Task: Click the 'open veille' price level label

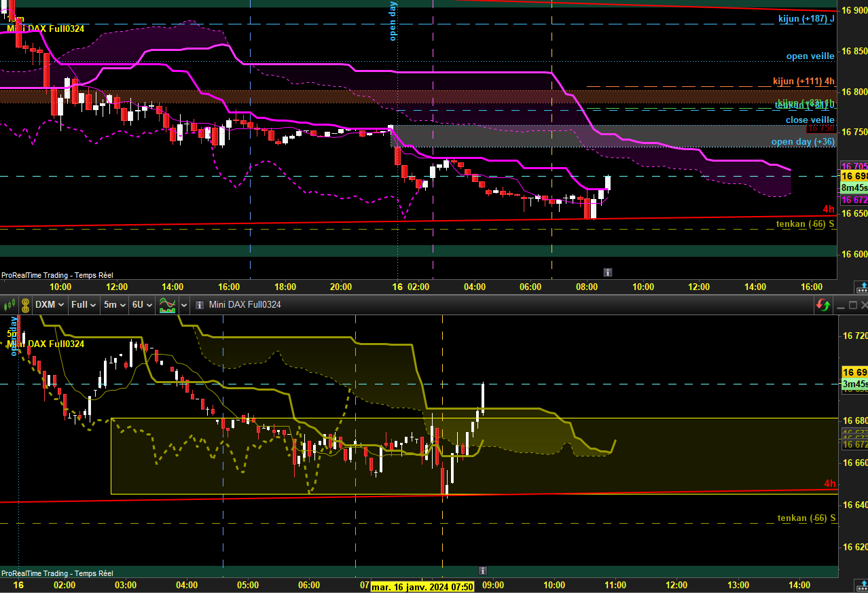Action: pos(810,56)
